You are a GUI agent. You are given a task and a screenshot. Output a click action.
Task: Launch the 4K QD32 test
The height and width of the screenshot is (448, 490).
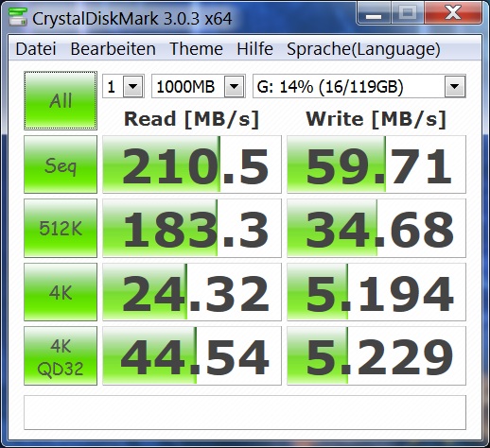tap(61, 356)
